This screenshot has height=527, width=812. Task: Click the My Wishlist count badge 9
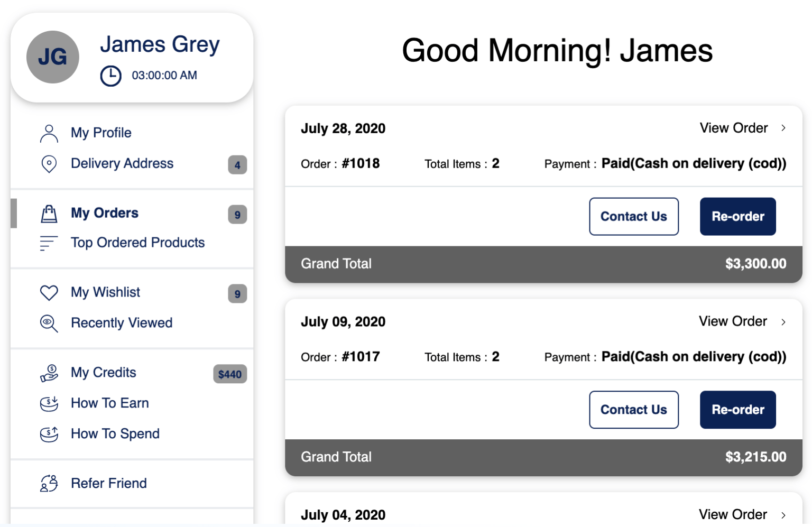click(237, 294)
